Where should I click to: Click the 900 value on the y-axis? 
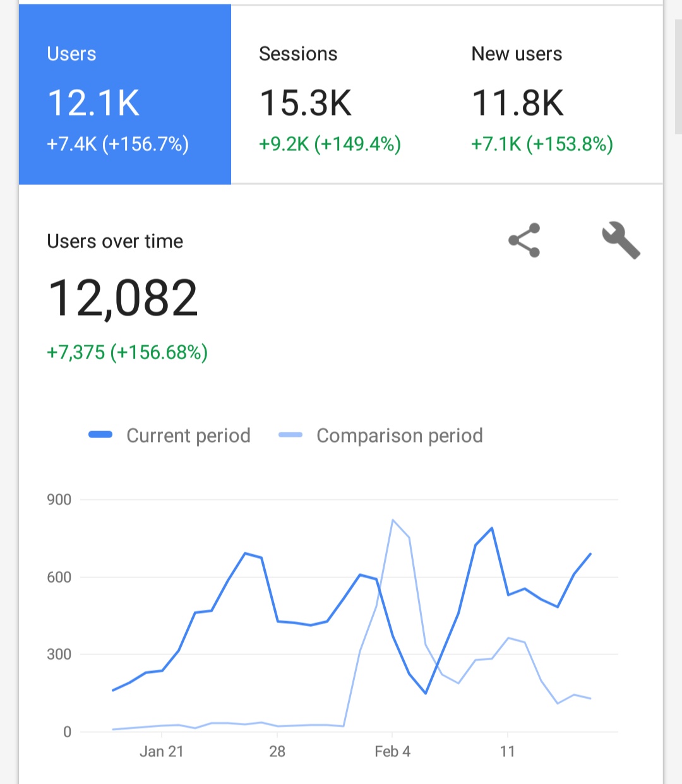click(59, 500)
